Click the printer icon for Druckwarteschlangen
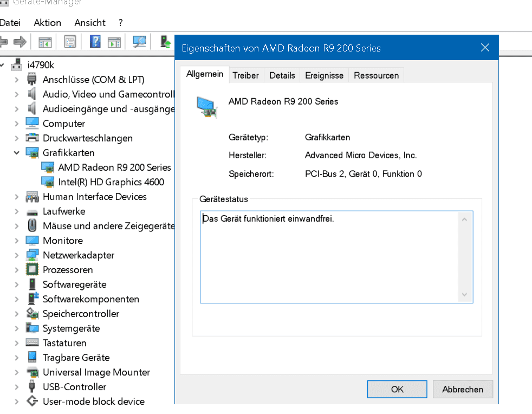 (32, 138)
